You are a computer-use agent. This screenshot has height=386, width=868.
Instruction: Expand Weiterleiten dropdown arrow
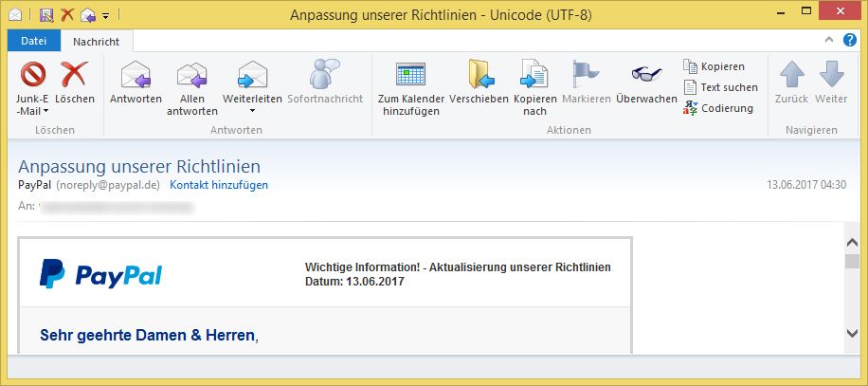pos(252,111)
